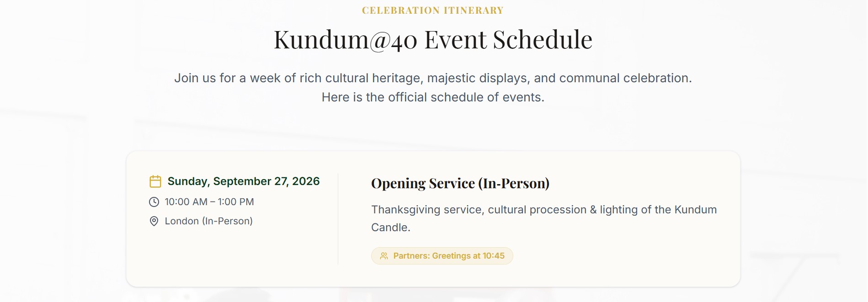This screenshot has height=302, width=868.
Task: Click the calendar icon beside the date
Action: (x=155, y=181)
